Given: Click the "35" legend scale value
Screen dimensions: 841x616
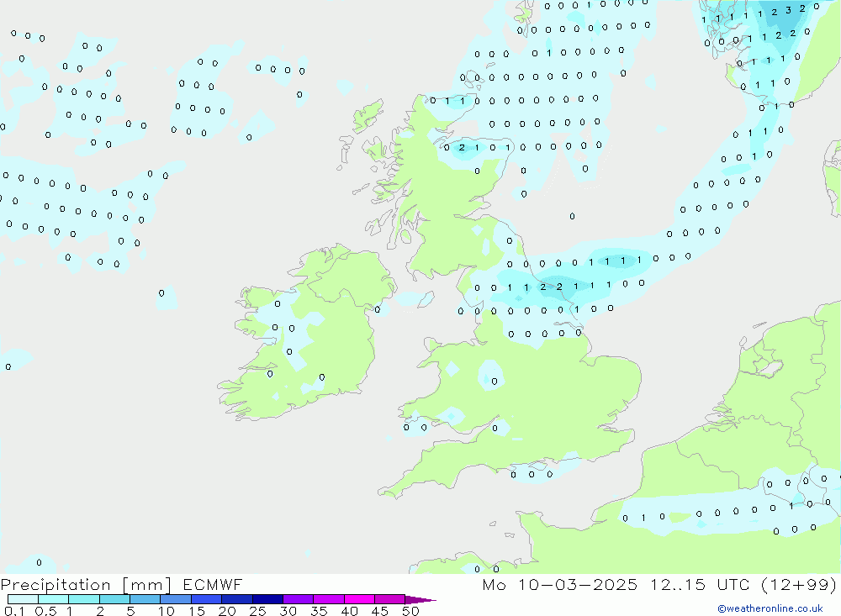Looking at the screenshot, I should click(x=319, y=611).
